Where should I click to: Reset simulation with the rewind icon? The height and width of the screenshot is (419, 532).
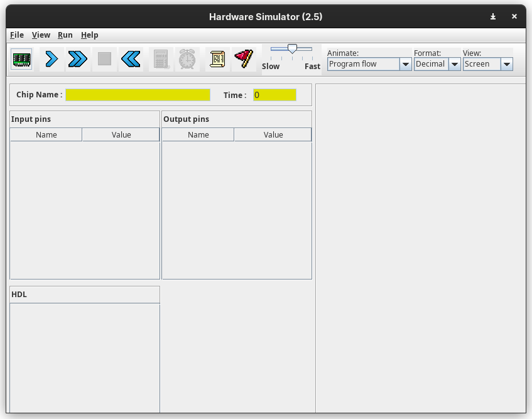click(x=131, y=60)
